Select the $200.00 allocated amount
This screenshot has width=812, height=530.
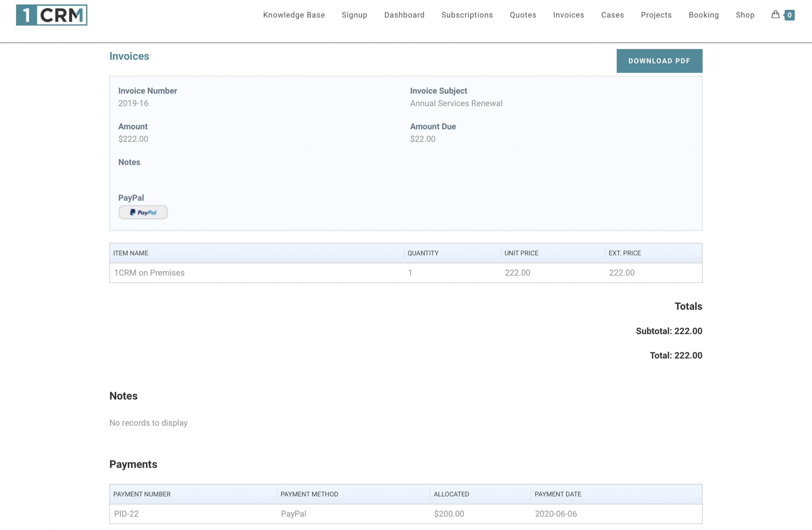449,514
